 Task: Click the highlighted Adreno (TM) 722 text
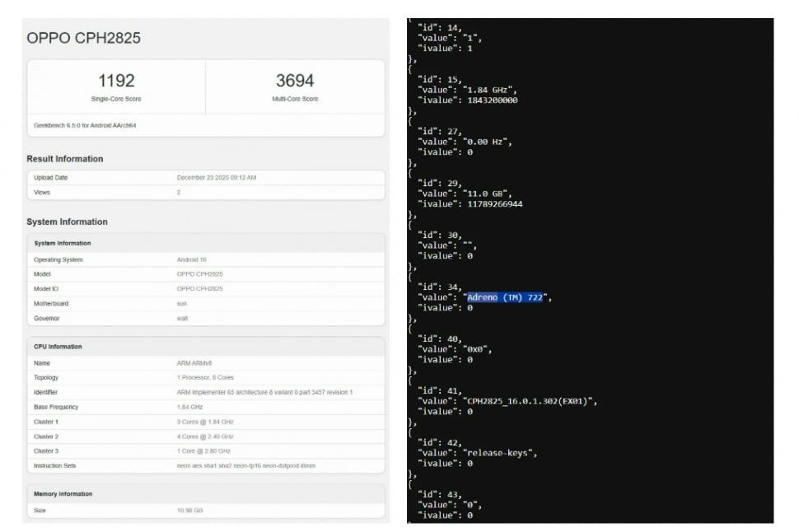(x=505, y=297)
